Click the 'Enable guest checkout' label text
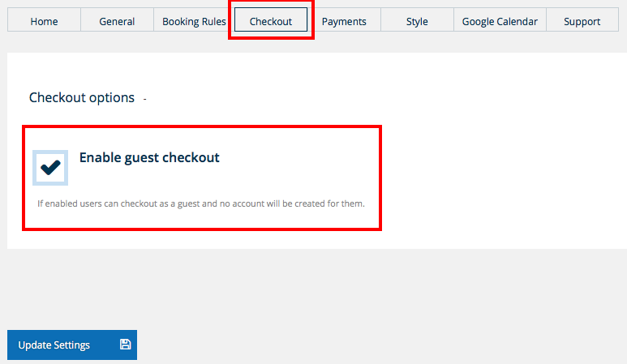 click(x=149, y=157)
